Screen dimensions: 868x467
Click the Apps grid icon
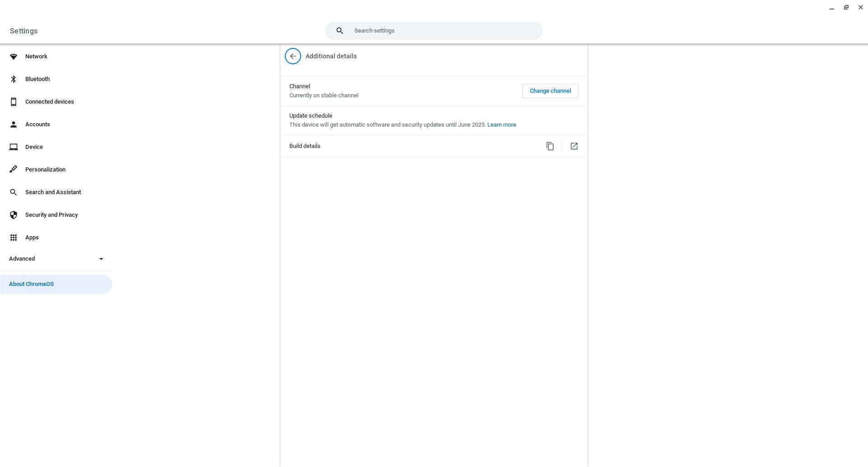coord(14,238)
